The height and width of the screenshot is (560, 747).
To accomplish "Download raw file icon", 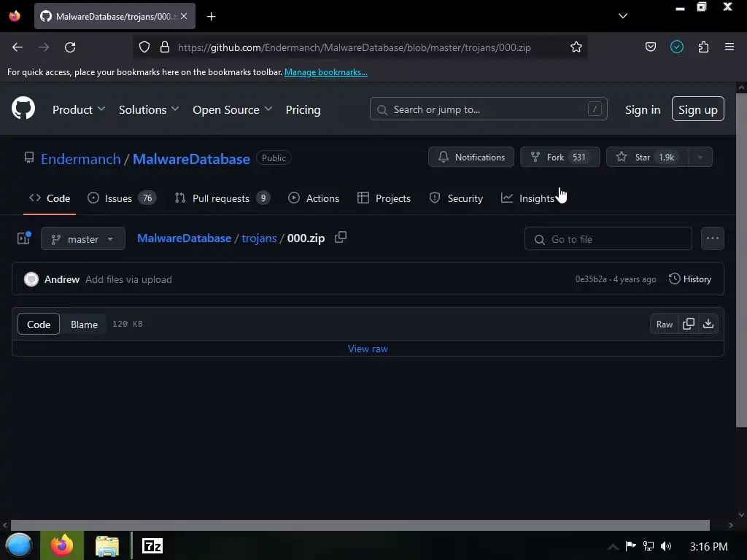I will (708, 324).
